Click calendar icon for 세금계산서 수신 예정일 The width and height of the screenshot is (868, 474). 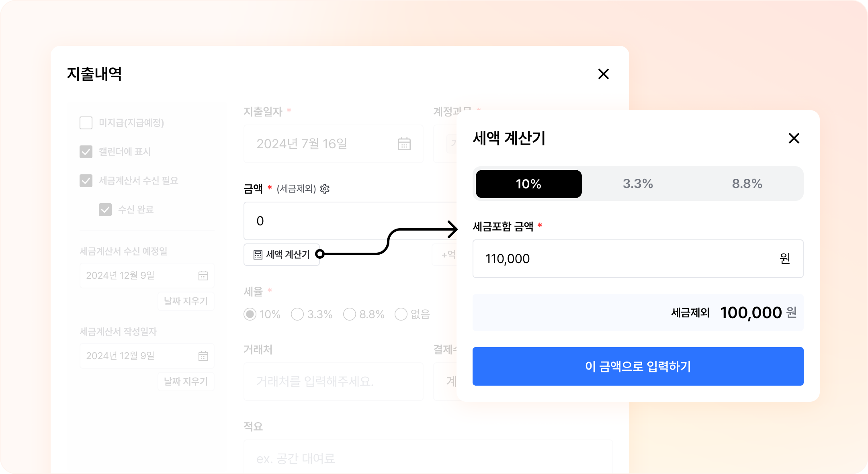point(203,276)
